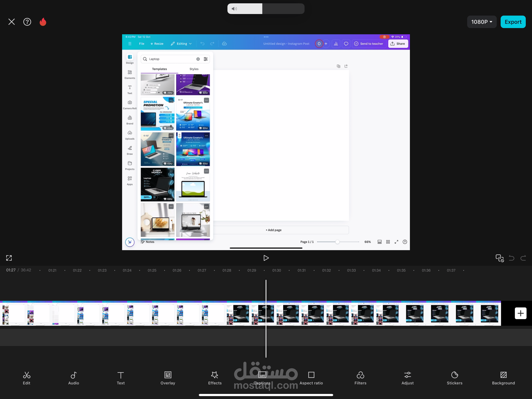Adjust the volume slider at top
This screenshot has width=532, height=399.
point(266,9)
